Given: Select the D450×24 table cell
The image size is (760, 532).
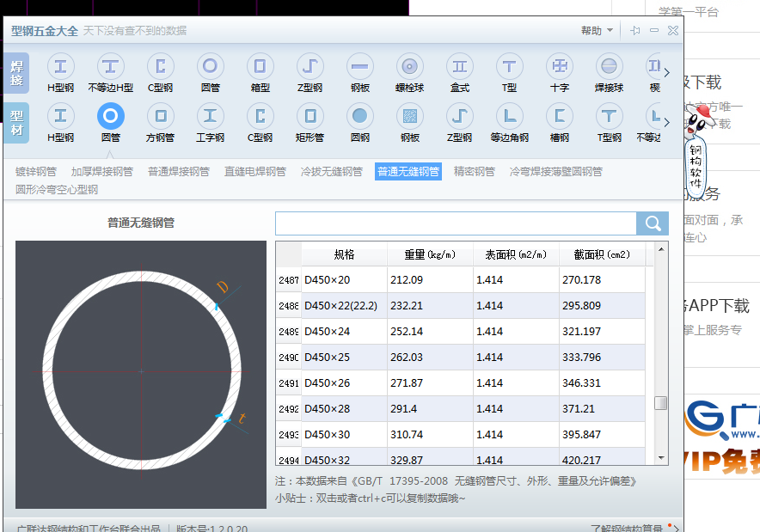Looking at the screenshot, I should click(x=344, y=332).
